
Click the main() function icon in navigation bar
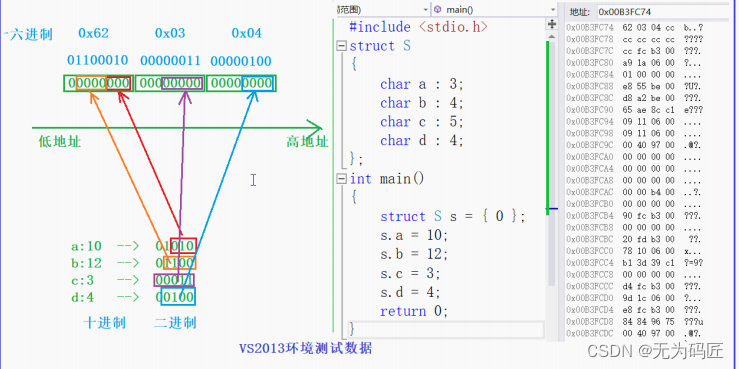tap(438, 9)
